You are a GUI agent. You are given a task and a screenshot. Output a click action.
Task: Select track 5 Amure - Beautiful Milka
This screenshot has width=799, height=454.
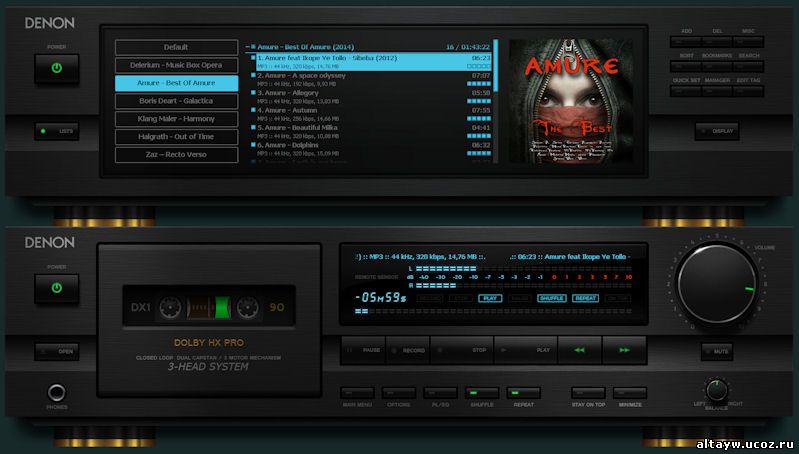point(374,131)
